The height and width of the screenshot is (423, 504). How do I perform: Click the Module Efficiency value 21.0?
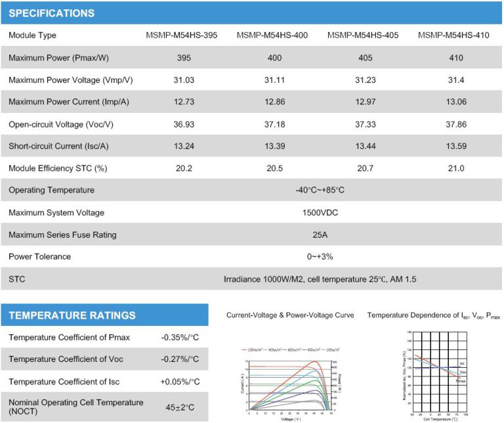click(455, 169)
